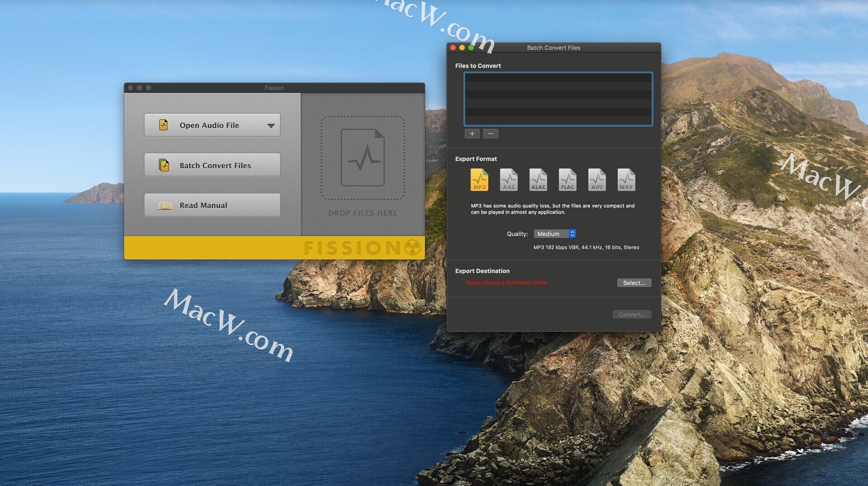Close the Batch Convert Files window
The height and width of the screenshot is (486, 868).
pyautogui.click(x=453, y=47)
